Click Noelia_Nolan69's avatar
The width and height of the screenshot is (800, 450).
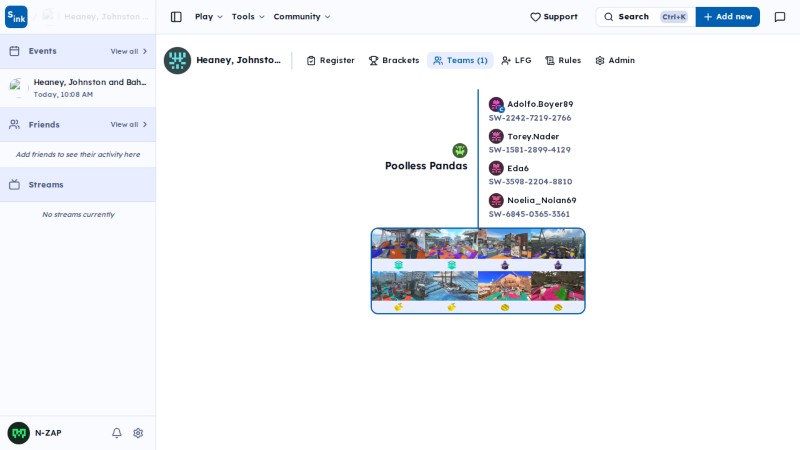[496, 201]
